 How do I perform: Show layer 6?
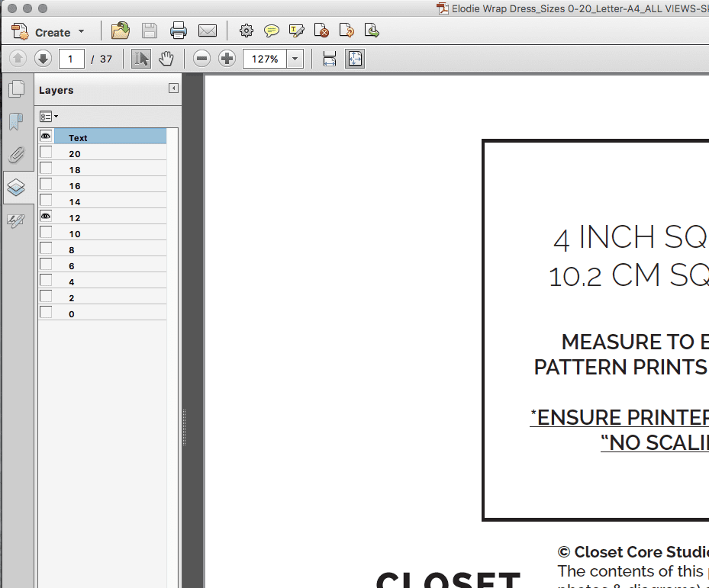tap(46, 264)
